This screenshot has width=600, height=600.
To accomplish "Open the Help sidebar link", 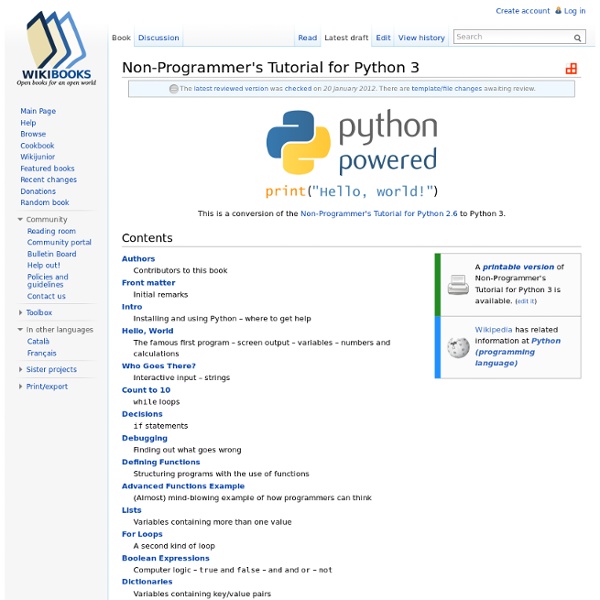I will 28,123.
